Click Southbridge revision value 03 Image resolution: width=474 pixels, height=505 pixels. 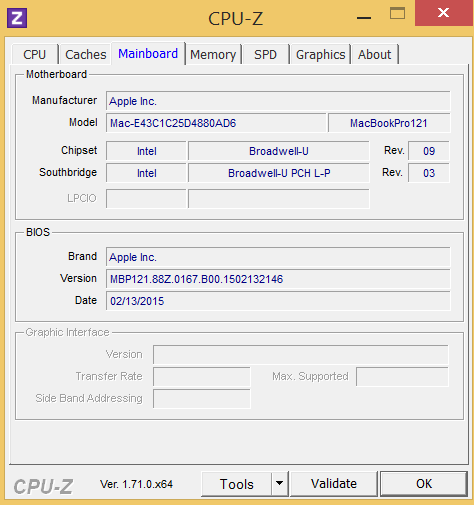[x=429, y=173]
